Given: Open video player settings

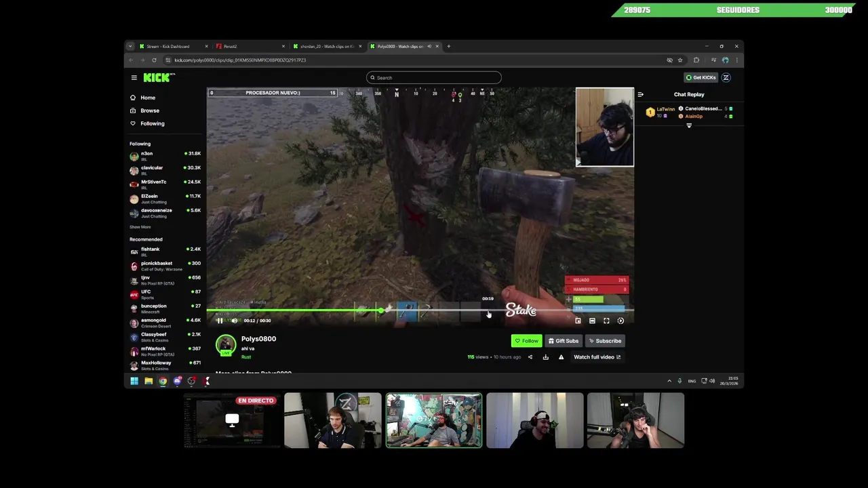Looking at the screenshot, I should click(x=620, y=321).
